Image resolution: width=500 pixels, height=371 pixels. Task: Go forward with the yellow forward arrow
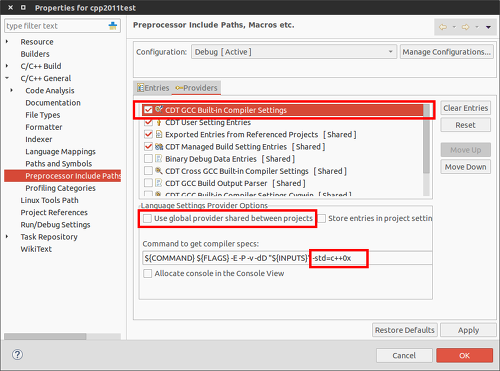point(465,27)
